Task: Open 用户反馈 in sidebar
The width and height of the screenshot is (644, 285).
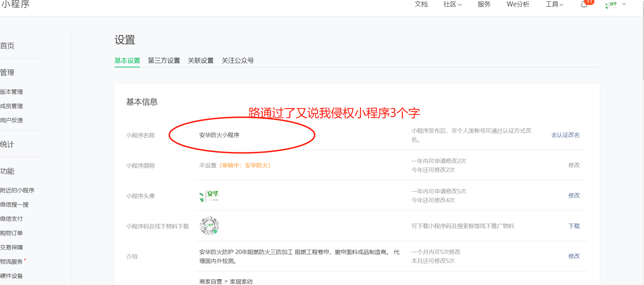Action: (11, 120)
